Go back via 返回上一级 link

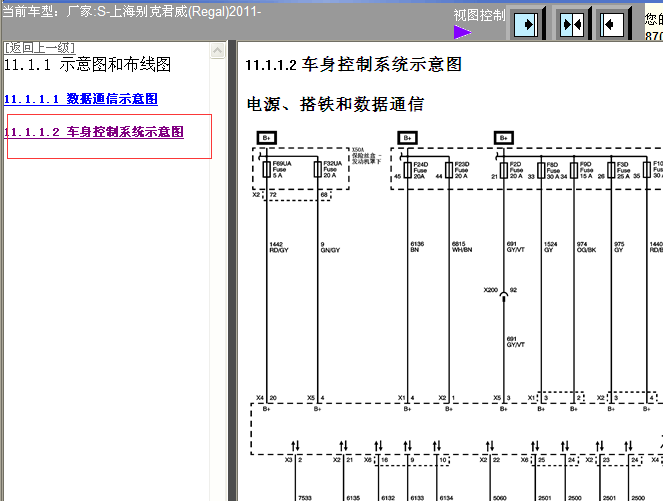40,48
